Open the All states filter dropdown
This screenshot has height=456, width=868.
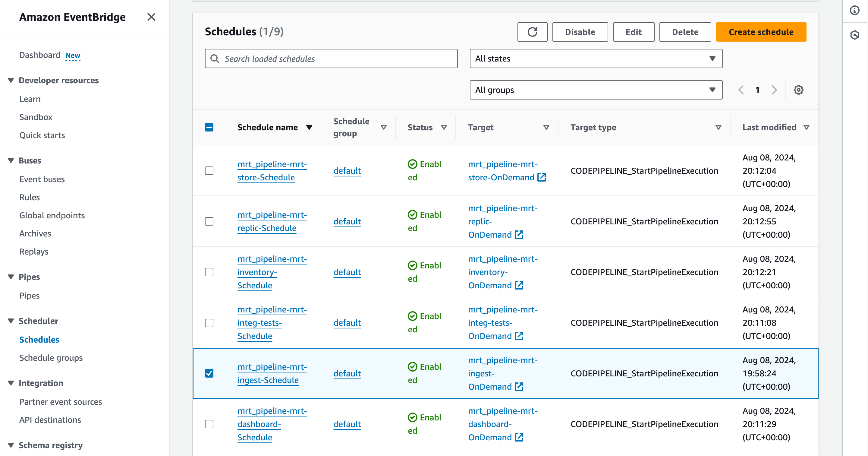click(x=596, y=59)
